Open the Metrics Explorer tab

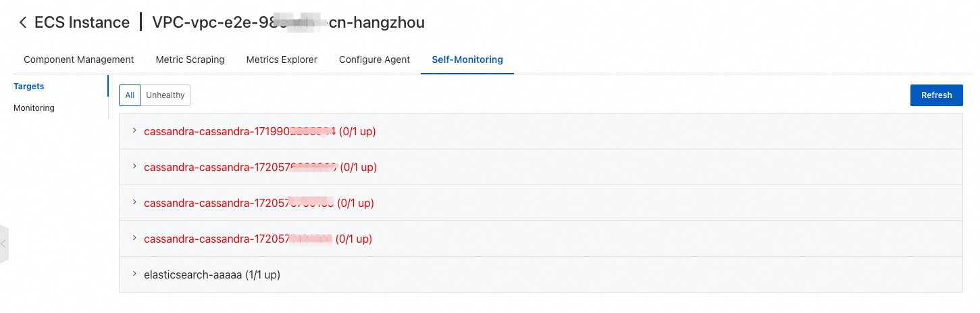(x=282, y=59)
